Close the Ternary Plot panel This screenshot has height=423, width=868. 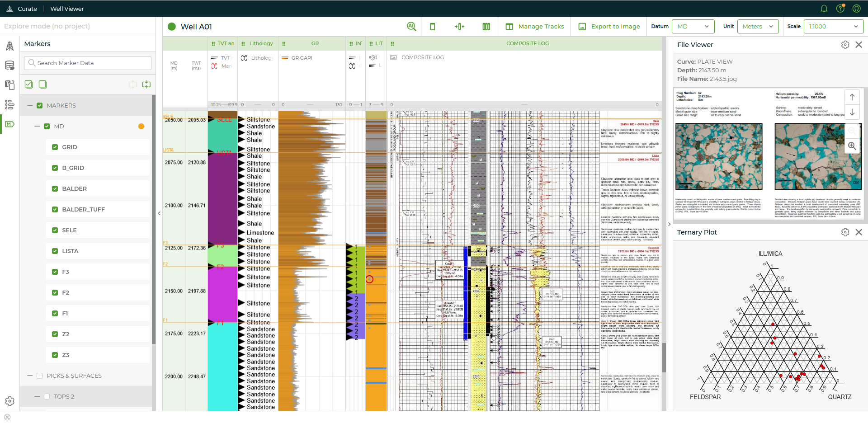[859, 232]
